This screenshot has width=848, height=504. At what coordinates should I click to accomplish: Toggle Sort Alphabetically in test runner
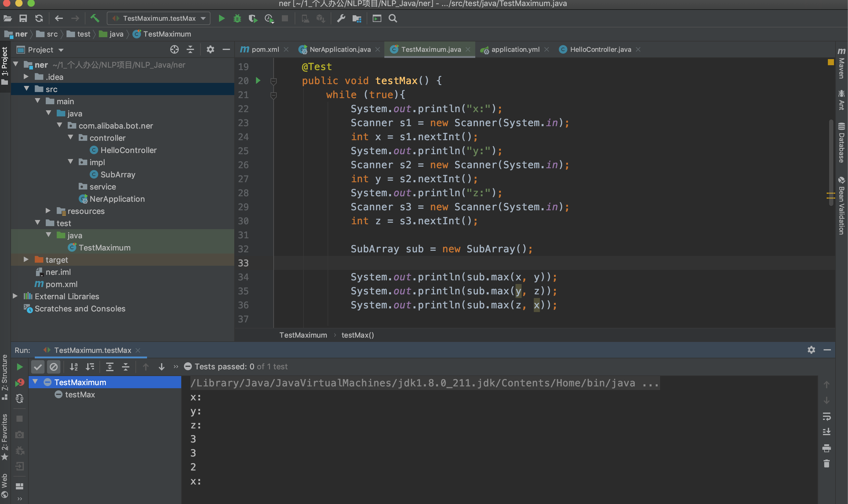coord(74,367)
